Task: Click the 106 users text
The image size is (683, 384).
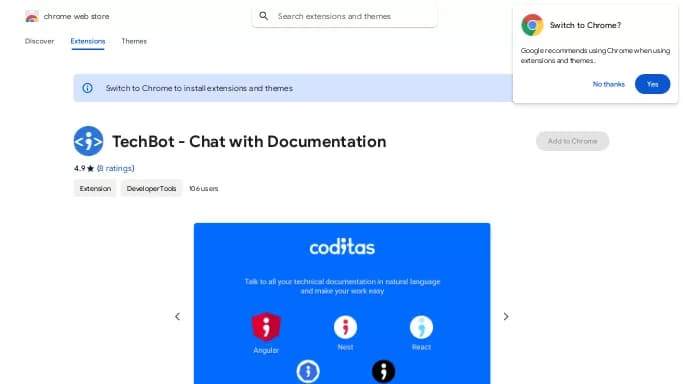Action: pyautogui.click(x=204, y=189)
